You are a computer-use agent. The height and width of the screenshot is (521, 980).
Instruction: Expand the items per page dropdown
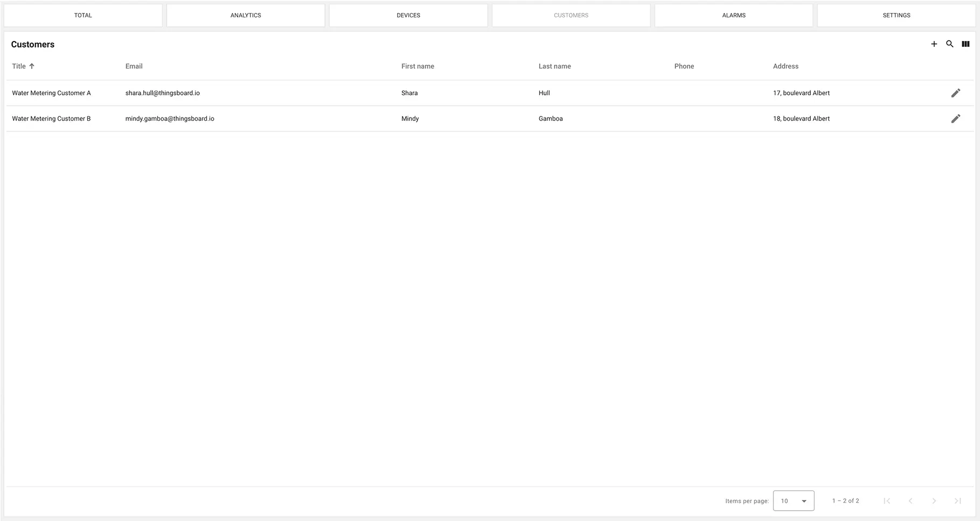793,501
